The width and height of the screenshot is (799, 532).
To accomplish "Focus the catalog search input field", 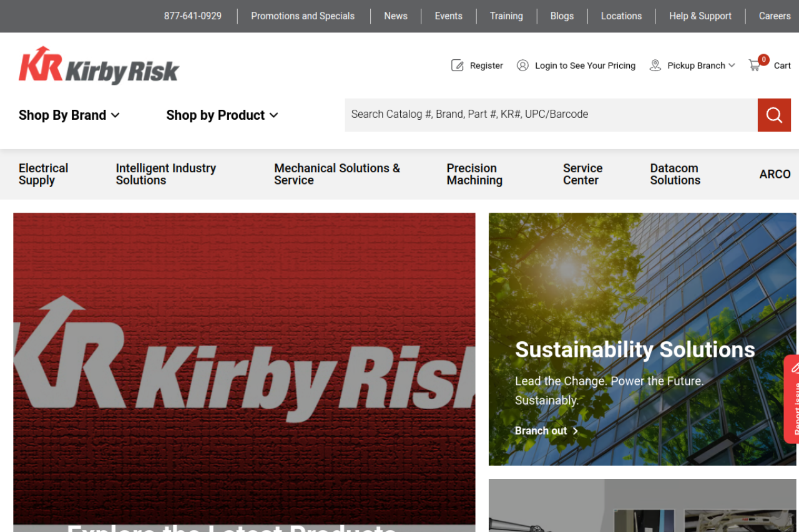I will [x=551, y=115].
